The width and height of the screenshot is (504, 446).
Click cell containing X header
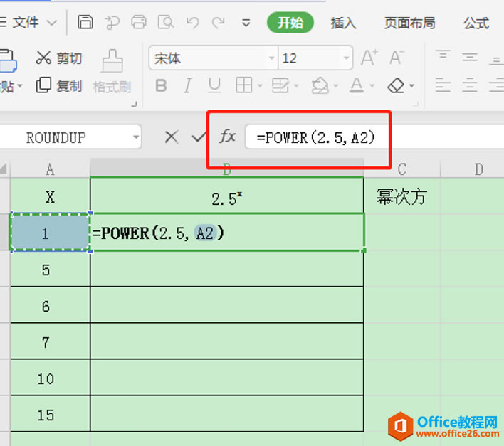pos(50,196)
